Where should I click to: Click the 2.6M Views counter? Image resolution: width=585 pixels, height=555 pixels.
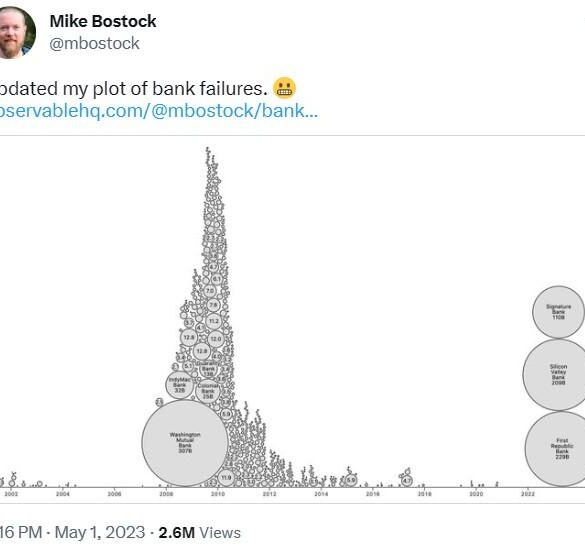pyautogui.click(x=200, y=532)
